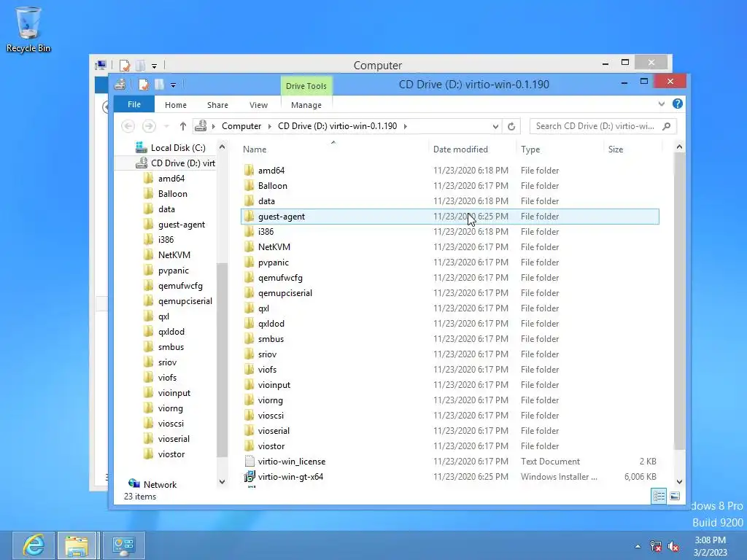
Task: Click pvpanic in navigation tree
Action: 173,271
